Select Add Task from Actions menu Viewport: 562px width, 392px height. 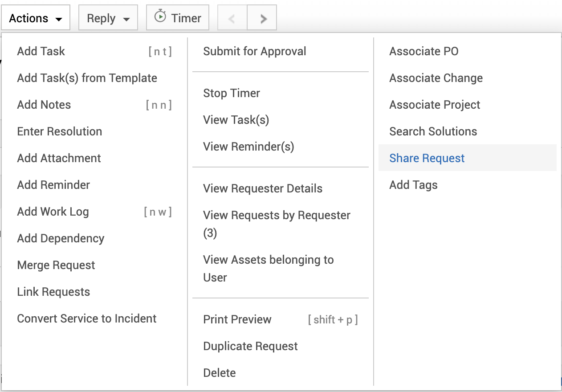tap(41, 51)
